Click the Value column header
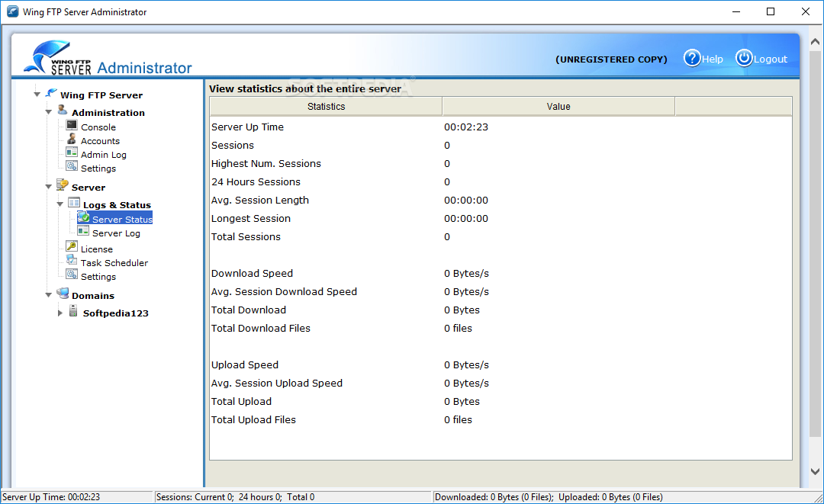824x504 pixels. (x=558, y=107)
